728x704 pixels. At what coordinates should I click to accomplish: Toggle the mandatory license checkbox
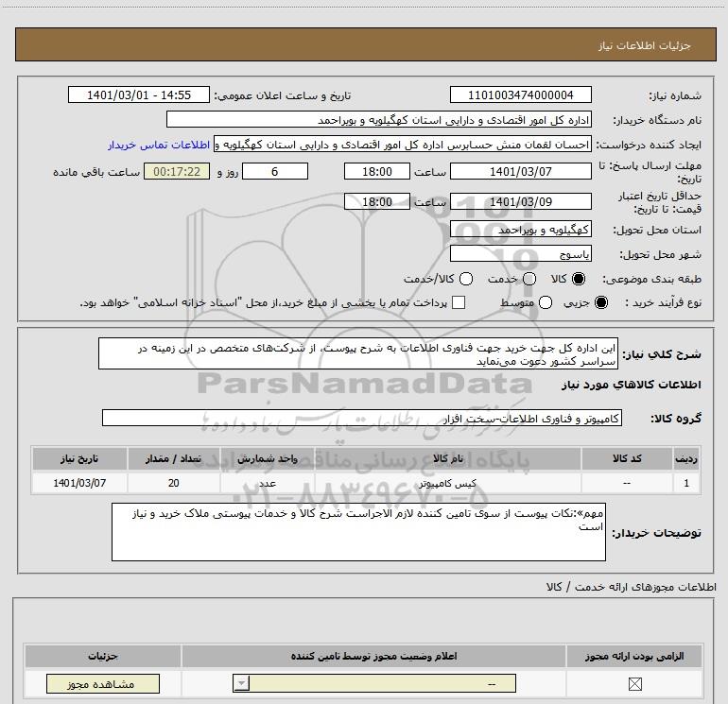[634, 683]
